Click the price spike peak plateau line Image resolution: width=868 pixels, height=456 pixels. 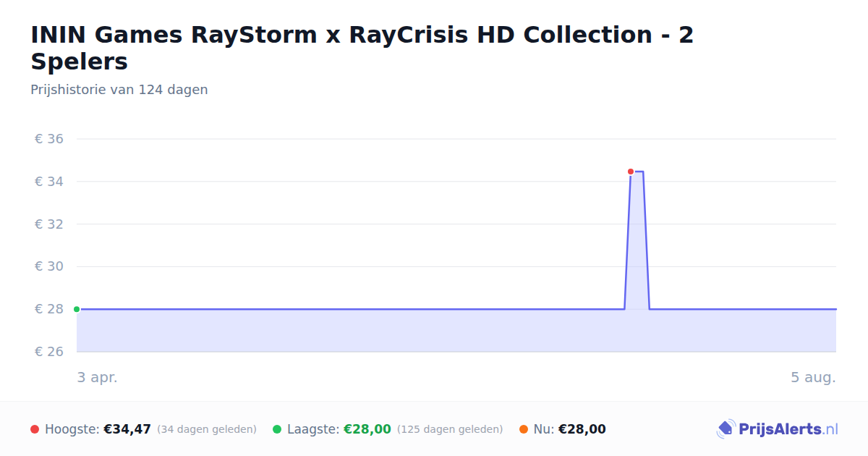coord(637,172)
